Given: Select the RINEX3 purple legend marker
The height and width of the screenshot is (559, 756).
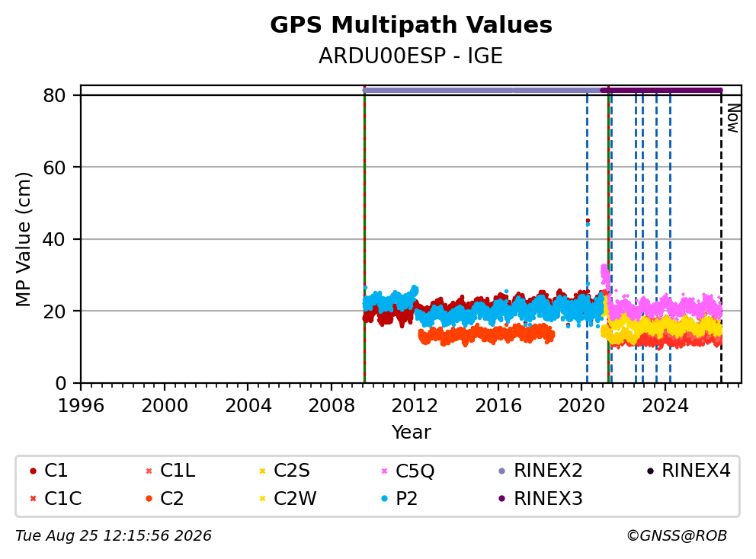Looking at the screenshot, I should click(502, 499).
